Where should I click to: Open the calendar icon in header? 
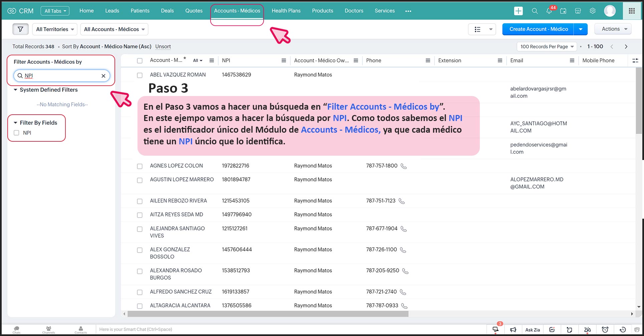[563, 11]
